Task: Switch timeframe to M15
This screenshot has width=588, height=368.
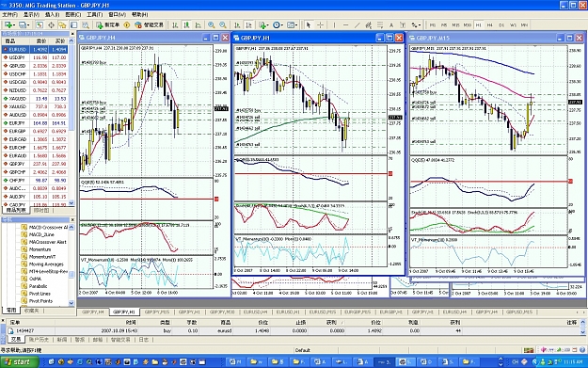Action: click(x=455, y=25)
